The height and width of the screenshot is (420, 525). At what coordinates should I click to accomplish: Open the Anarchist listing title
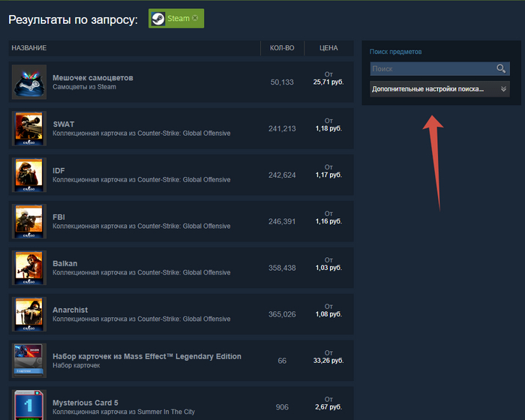[70, 310]
